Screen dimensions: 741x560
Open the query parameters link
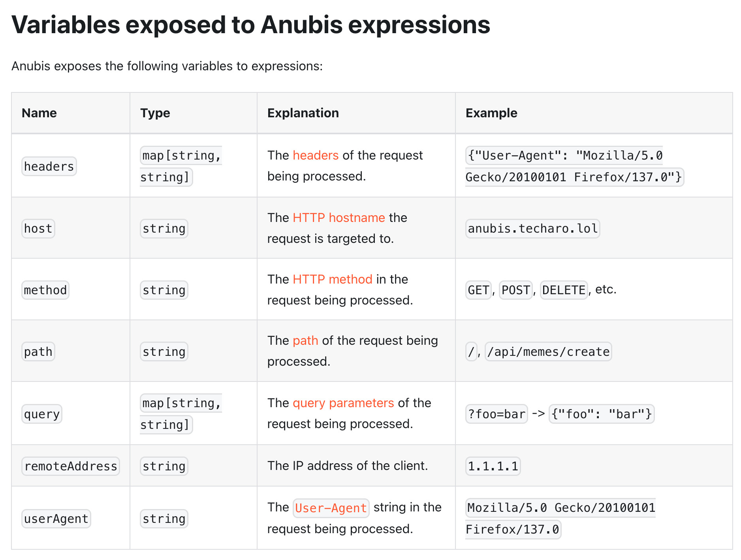pos(343,403)
